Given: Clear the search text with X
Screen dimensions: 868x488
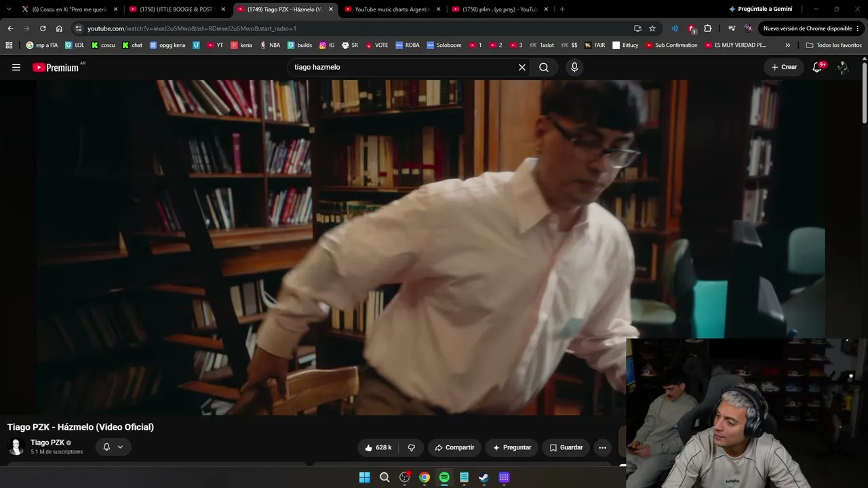Looking at the screenshot, I should 522,67.
